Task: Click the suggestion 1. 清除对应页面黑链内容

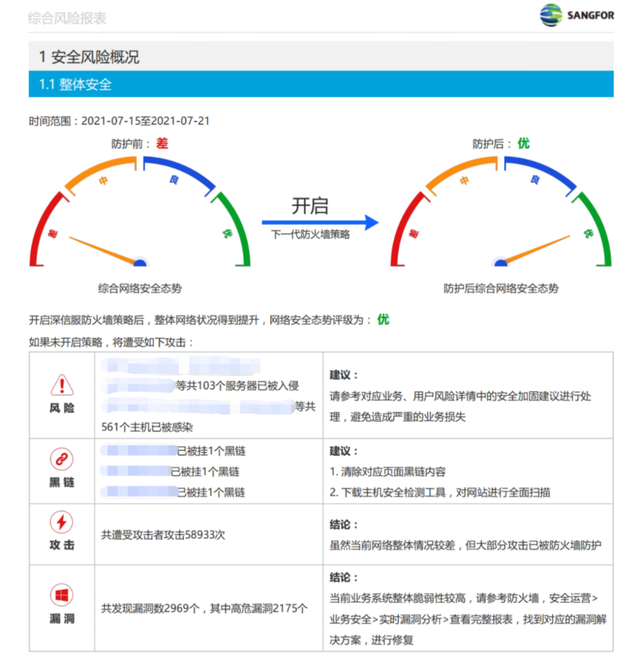Action: pos(387,472)
